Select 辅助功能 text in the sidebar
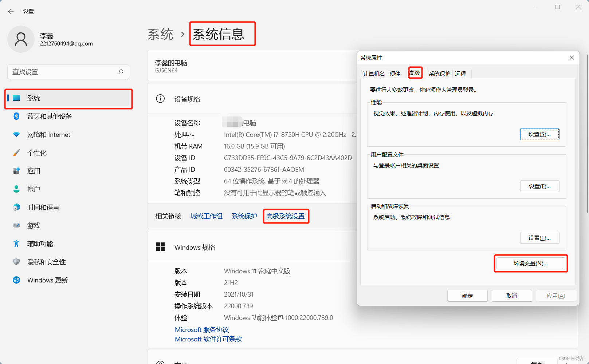The height and width of the screenshot is (364, 589). (x=40, y=244)
